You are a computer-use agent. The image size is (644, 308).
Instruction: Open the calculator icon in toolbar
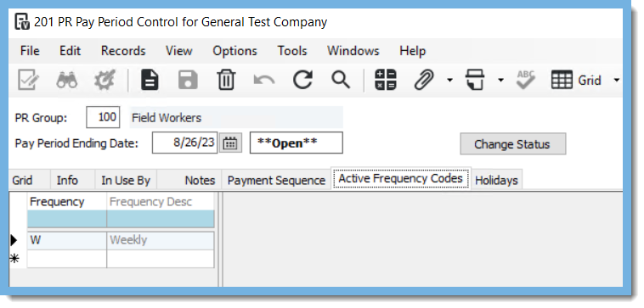tap(385, 80)
